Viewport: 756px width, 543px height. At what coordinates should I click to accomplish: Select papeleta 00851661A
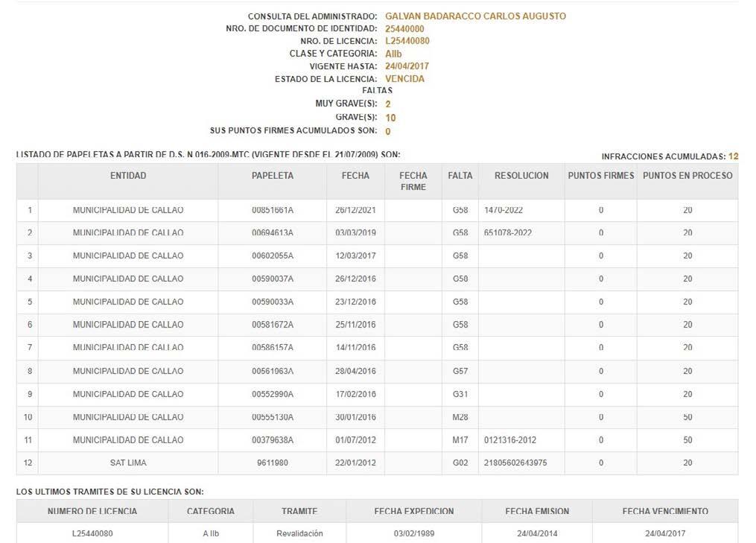point(273,210)
